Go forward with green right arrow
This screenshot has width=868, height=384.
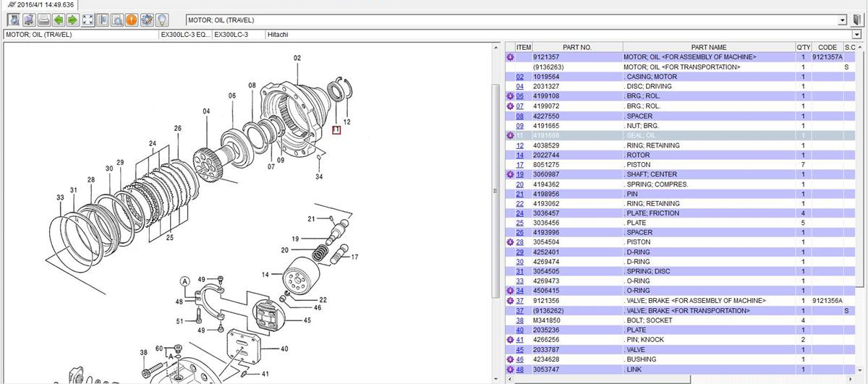72,20
